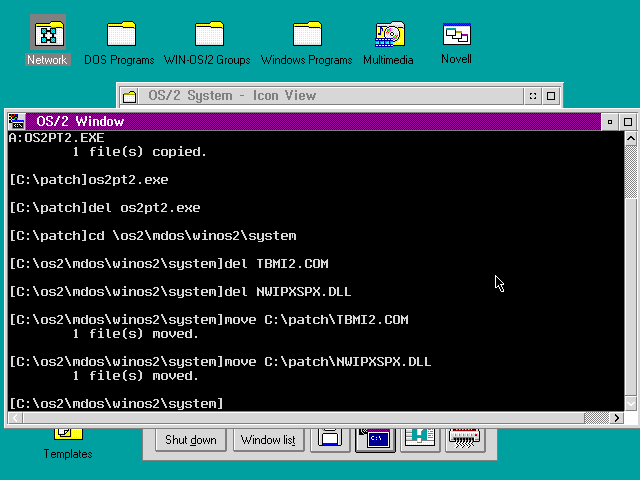Image resolution: width=640 pixels, height=480 pixels.
Task: Click the line "[C:\patch]os2pt2.exe"
Action: pos(89,180)
